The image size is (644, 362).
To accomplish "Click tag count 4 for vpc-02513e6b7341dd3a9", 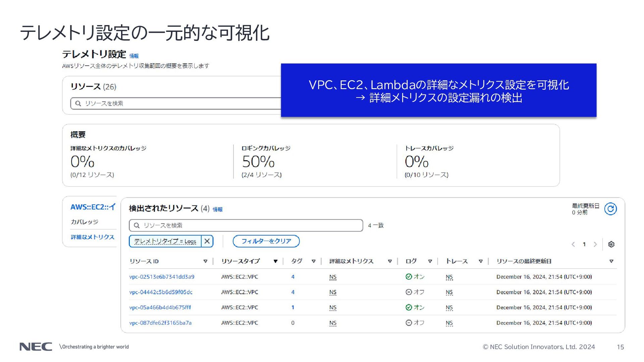I will (x=293, y=277).
